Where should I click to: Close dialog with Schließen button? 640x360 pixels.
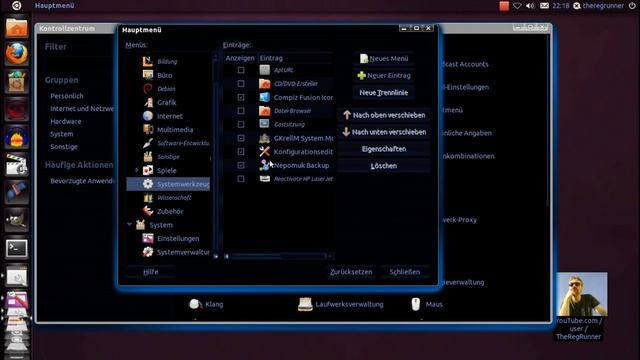(x=404, y=272)
